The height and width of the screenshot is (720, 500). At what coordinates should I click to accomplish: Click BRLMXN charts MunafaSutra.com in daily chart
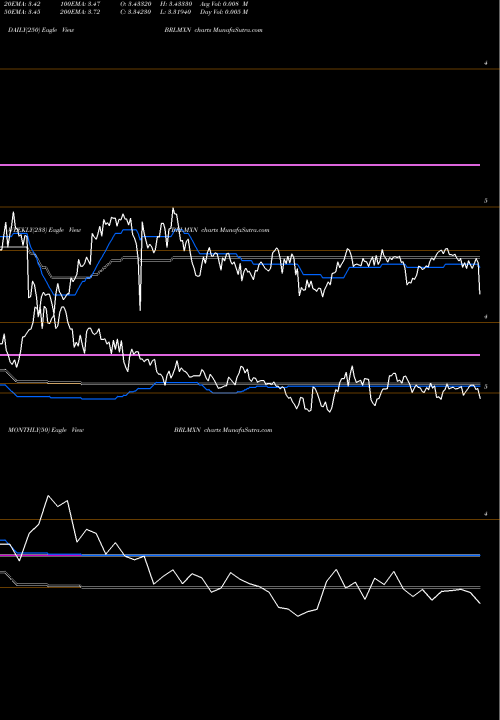point(213,30)
